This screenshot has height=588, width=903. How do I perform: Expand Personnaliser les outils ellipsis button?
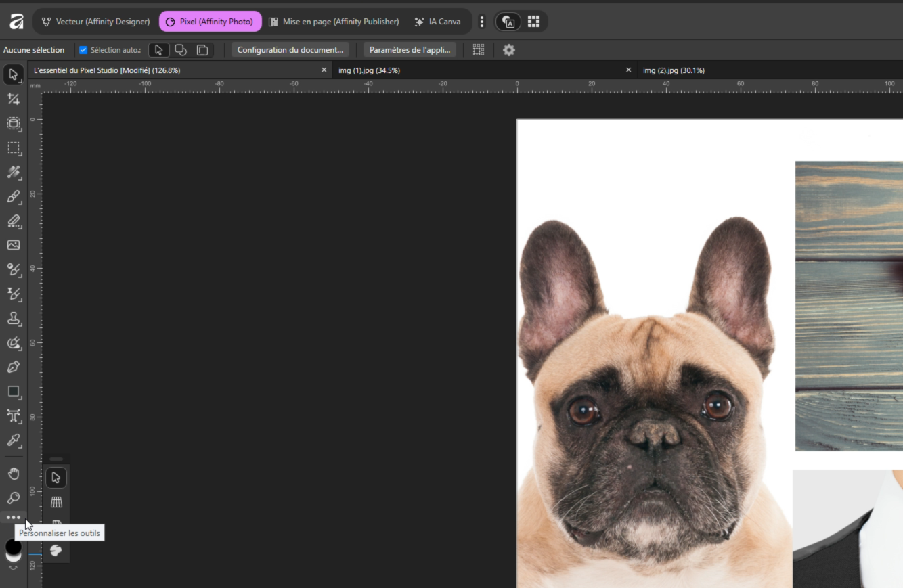point(13,518)
